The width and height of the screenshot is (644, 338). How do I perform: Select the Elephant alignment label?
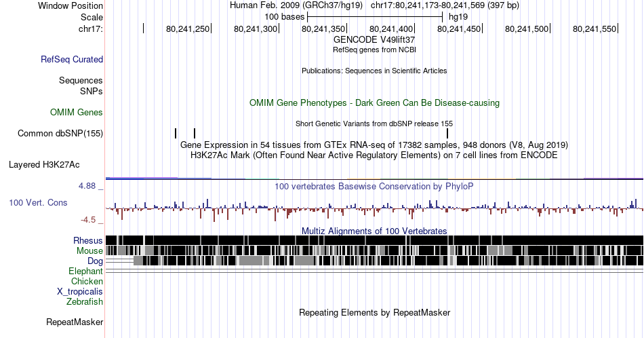pos(86,271)
